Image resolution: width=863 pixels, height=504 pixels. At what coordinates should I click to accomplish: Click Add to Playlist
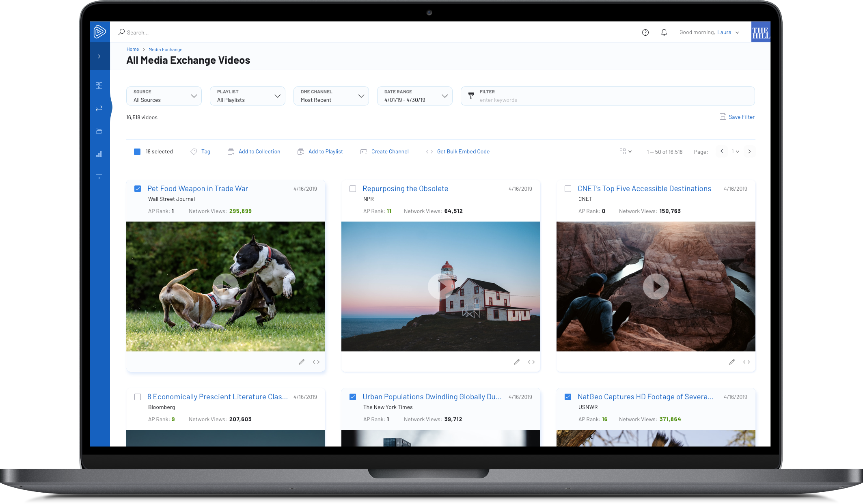[x=320, y=152]
